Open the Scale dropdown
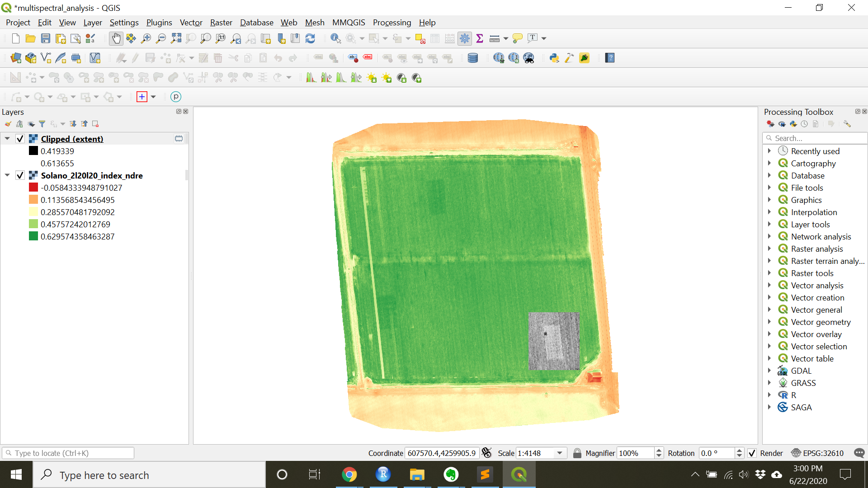Viewport: 868px width, 488px height. [x=560, y=453]
